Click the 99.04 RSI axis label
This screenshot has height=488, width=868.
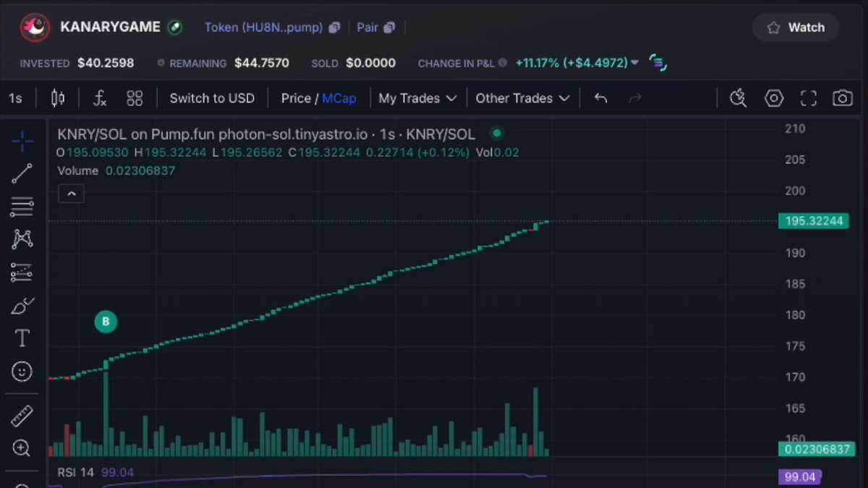799,476
